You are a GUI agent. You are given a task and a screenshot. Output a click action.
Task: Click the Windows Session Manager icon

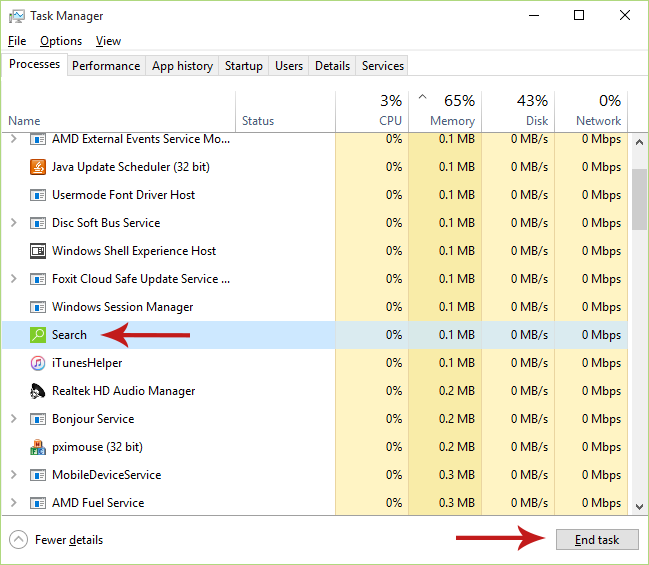(x=38, y=307)
